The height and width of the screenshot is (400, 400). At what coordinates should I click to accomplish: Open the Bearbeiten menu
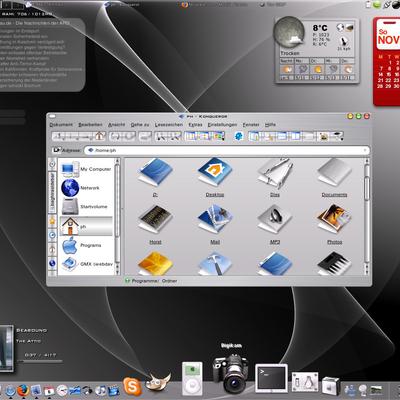[90, 125]
